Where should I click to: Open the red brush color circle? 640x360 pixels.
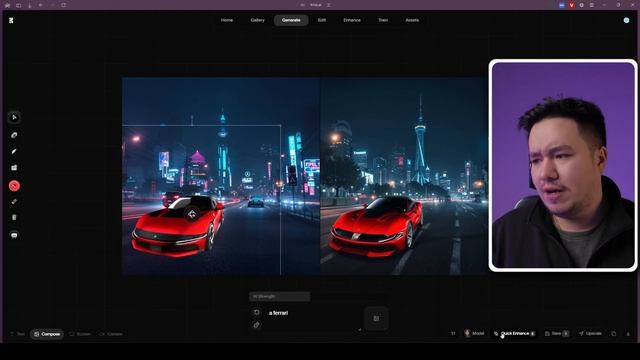(14, 186)
